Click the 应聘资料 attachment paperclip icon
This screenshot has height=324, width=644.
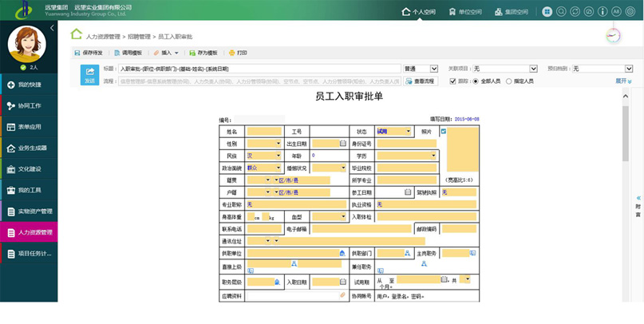tap(342, 294)
